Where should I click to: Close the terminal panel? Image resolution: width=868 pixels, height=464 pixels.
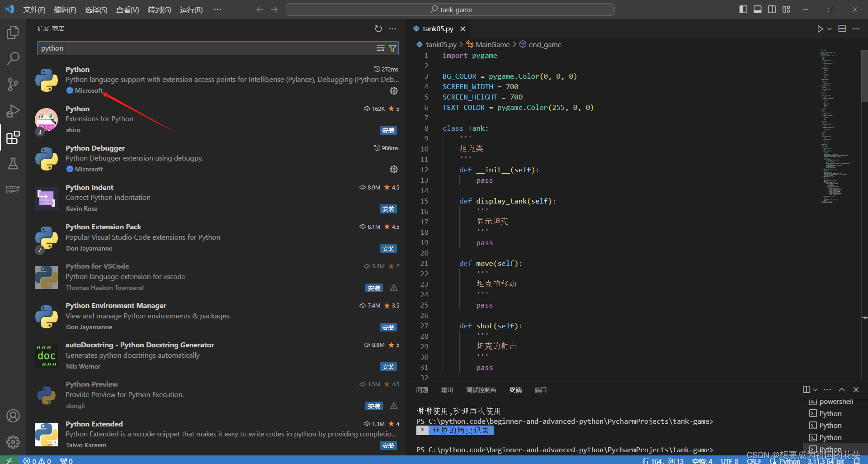pyautogui.click(x=856, y=389)
